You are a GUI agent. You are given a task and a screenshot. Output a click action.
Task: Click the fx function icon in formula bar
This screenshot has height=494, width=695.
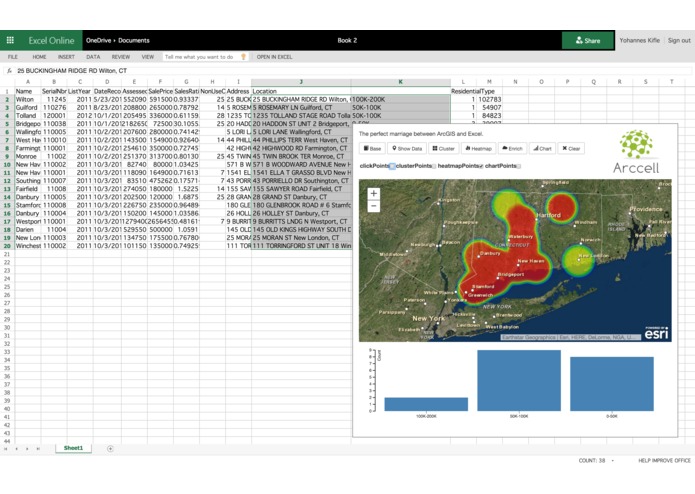click(x=9, y=70)
